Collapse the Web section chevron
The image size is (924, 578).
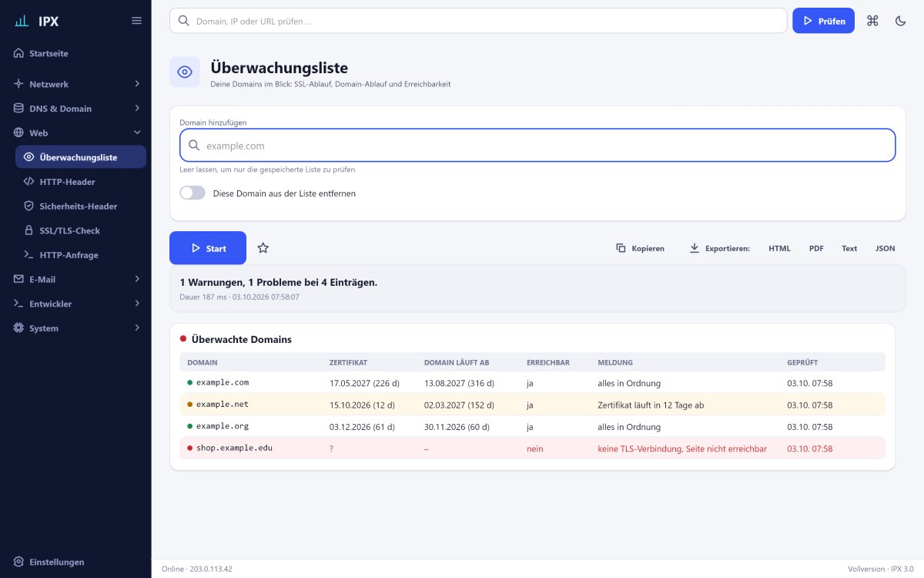137,133
